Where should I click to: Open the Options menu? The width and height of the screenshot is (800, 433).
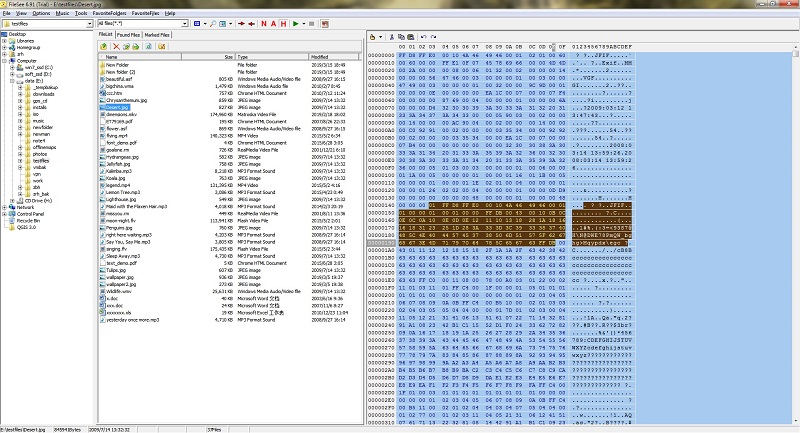click(41, 13)
